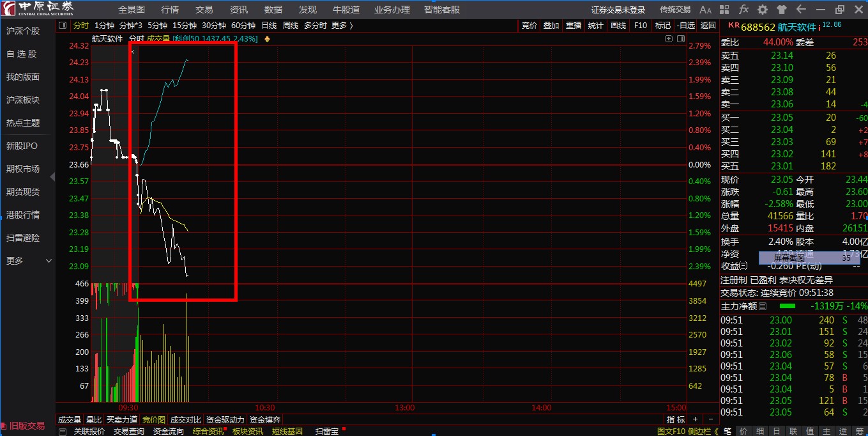Click the back arrow icon in title bar

click(x=801, y=10)
